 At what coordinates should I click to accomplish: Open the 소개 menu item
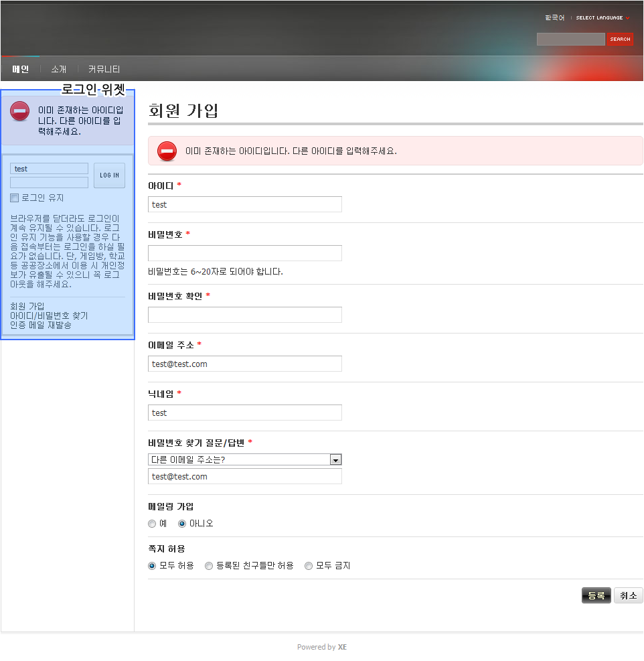point(59,69)
